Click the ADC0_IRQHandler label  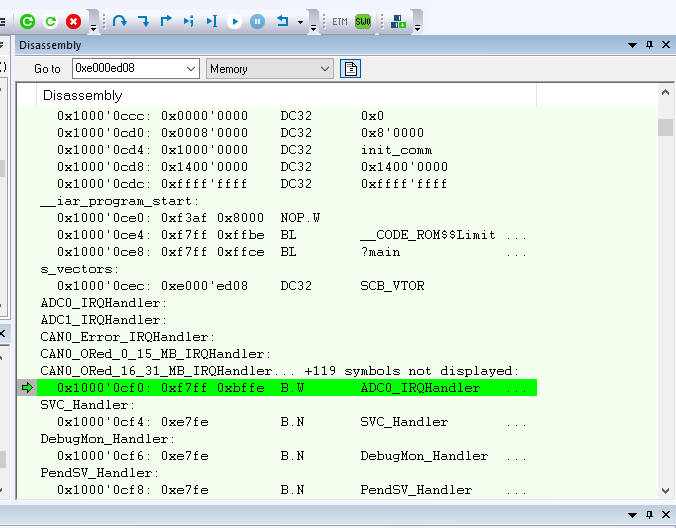click(103, 303)
